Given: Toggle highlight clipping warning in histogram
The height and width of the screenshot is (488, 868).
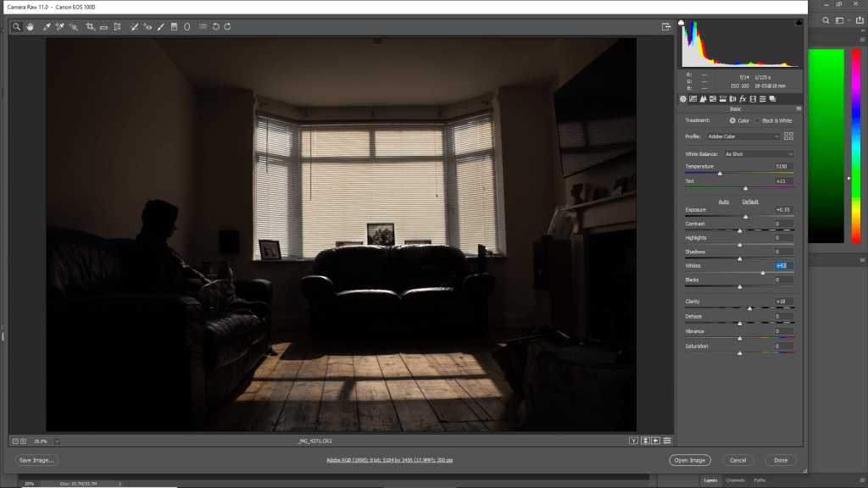Looking at the screenshot, I should pos(798,23).
